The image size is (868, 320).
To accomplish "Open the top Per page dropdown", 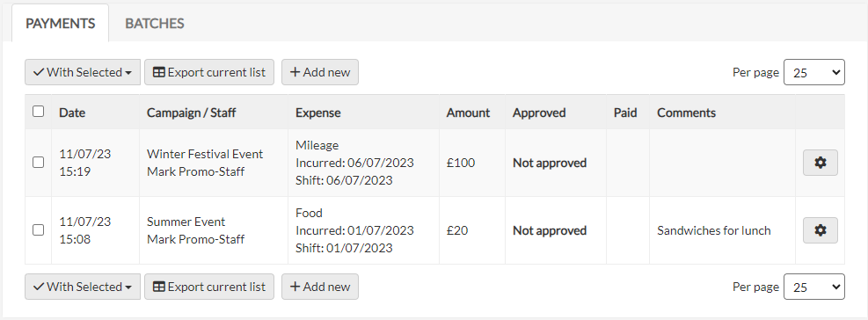I will (813, 72).
